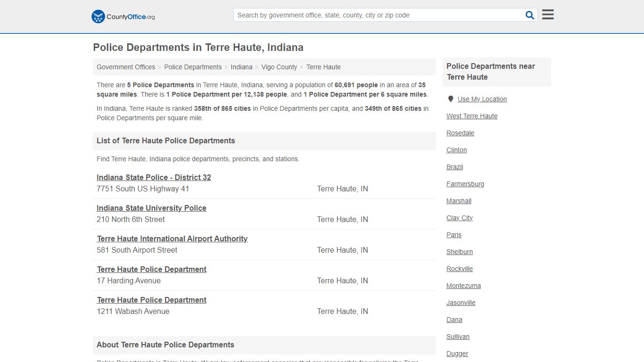Open West Terre Haute link

tap(472, 116)
